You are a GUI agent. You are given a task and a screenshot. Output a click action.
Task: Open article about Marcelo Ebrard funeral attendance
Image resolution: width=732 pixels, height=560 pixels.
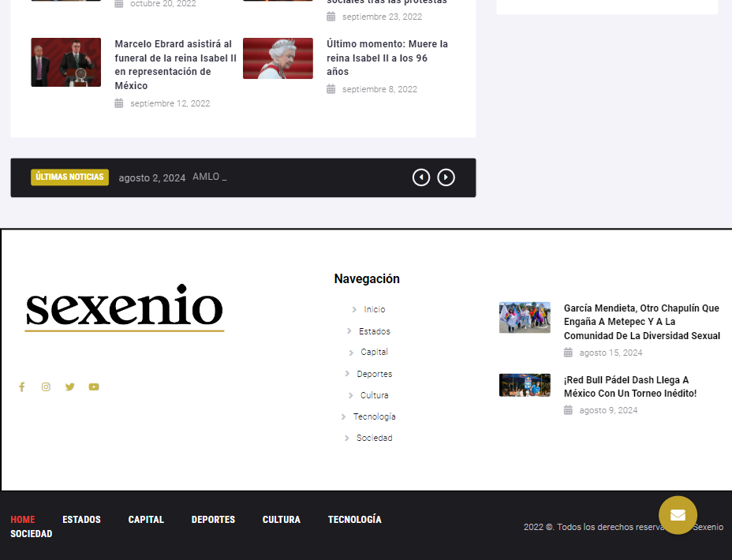[x=175, y=65]
